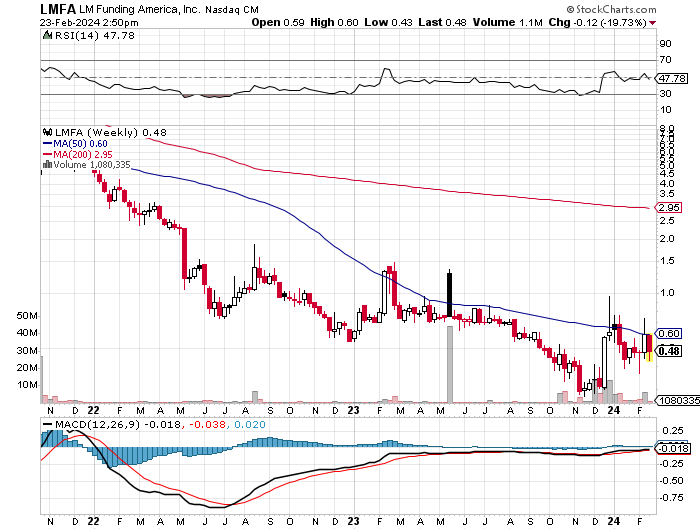
Task: Click the black MACD legend line marker
Action: pyautogui.click(x=47, y=424)
